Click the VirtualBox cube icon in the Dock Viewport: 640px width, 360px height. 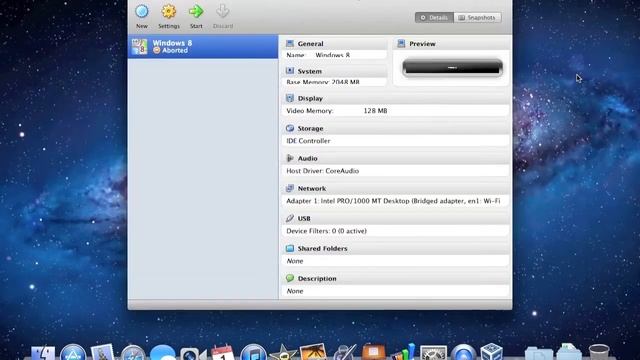point(491,352)
